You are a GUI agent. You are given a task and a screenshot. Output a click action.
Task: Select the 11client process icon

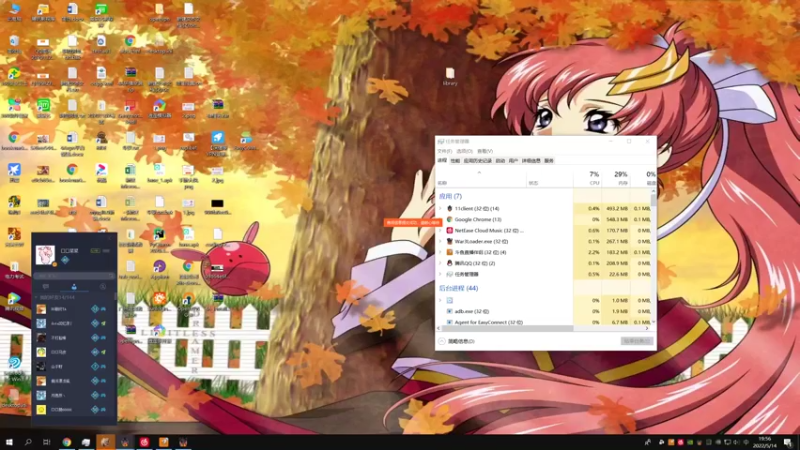click(x=449, y=208)
